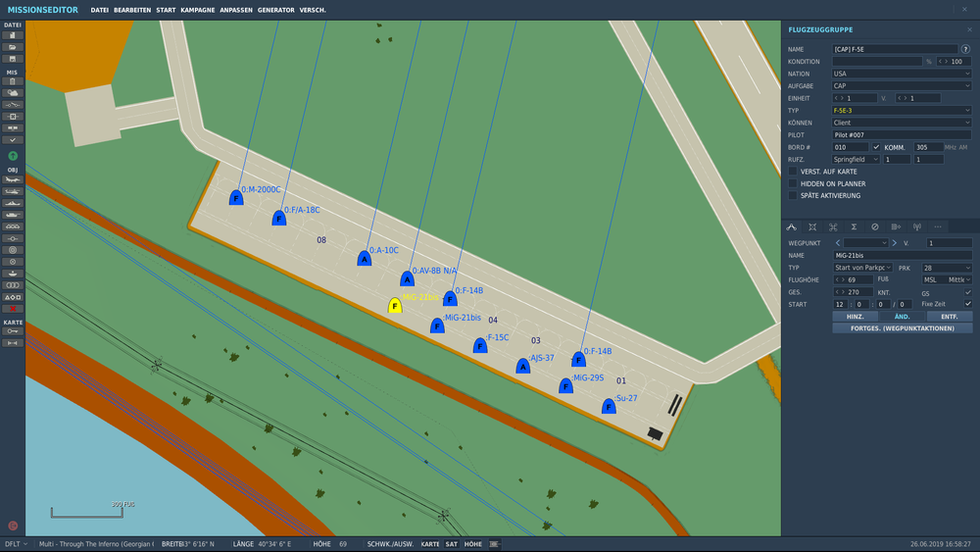Go to previous waypoint with left arrow
The width and height of the screenshot is (980, 552).
[838, 242]
